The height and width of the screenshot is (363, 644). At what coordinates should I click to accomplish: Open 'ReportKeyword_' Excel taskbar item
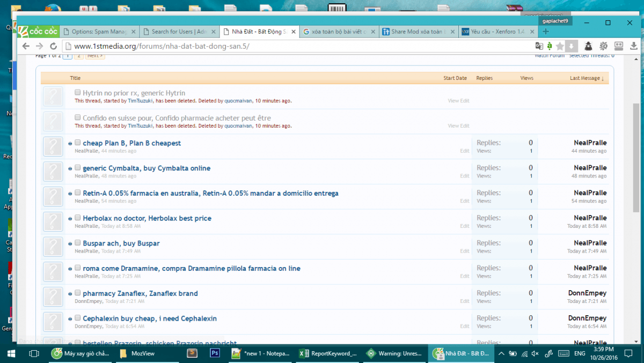click(328, 353)
